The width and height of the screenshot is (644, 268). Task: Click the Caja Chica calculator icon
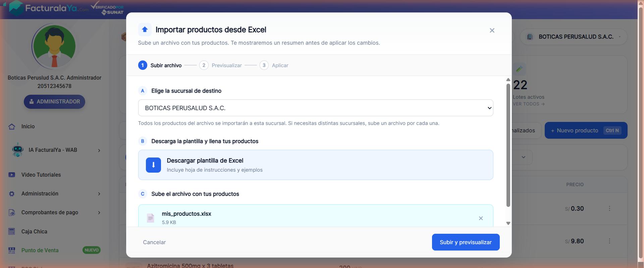click(12, 231)
